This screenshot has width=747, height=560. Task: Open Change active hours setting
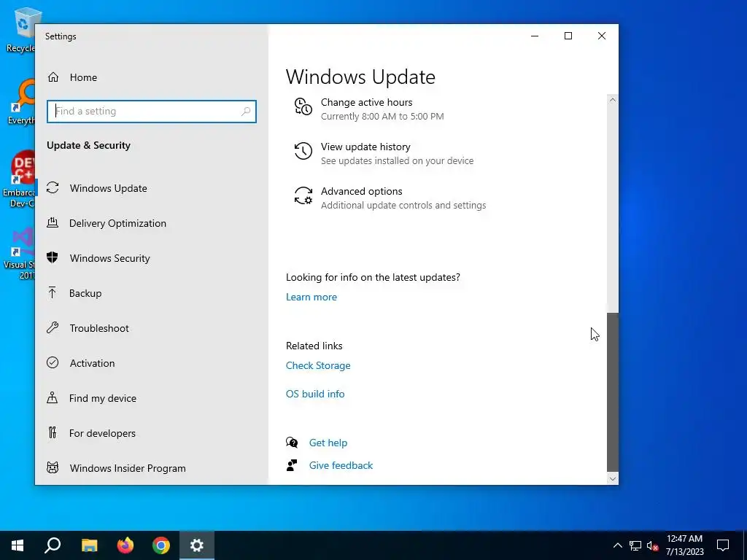366,102
